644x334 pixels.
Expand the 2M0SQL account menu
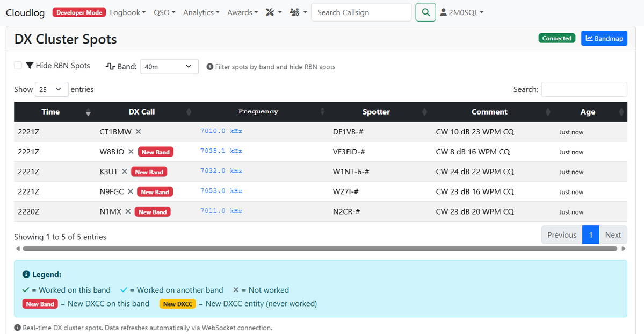461,12
